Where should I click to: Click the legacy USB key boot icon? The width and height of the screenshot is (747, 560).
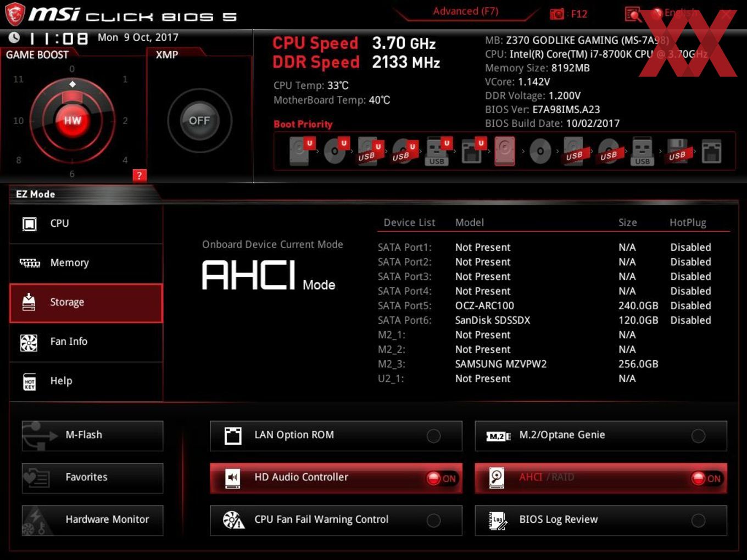[x=642, y=152]
